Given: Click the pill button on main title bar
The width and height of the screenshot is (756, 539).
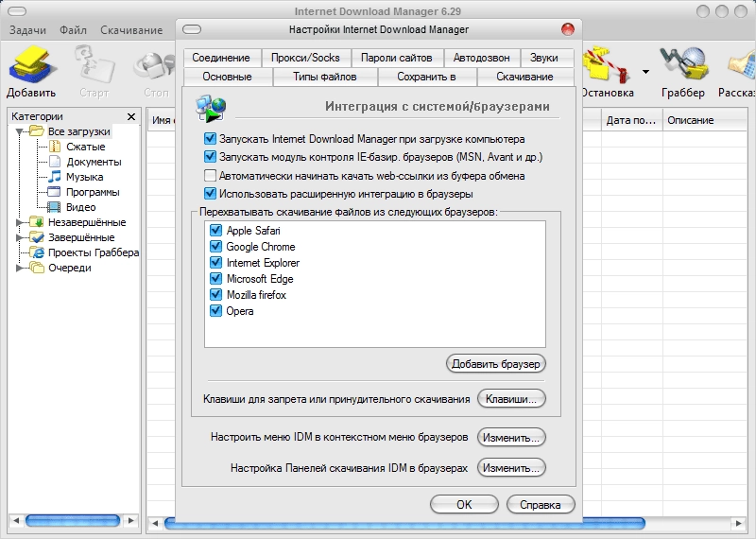Looking at the screenshot, I should click(18, 11).
